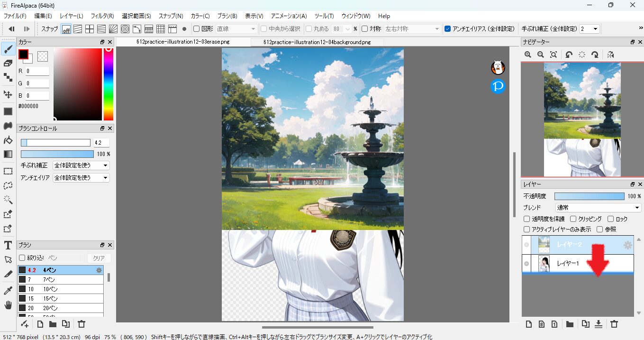Disable the アンチエイリアス (全体設定) checkbox

(x=448, y=29)
